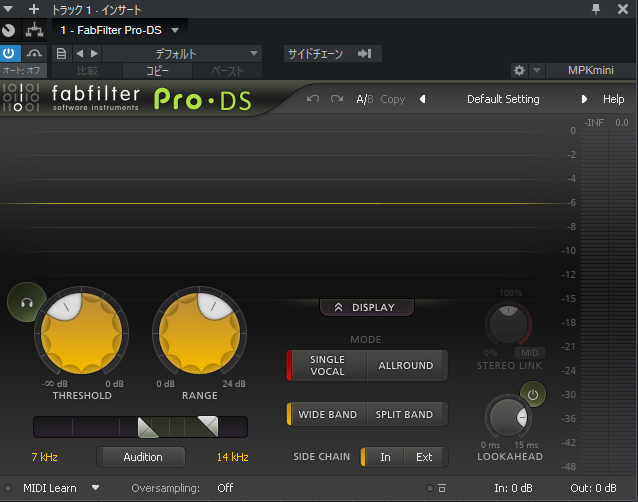Open the channel routing tree icon
Image resolution: width=638 pixels, height=502 pixels.
(x=35, y=30)
